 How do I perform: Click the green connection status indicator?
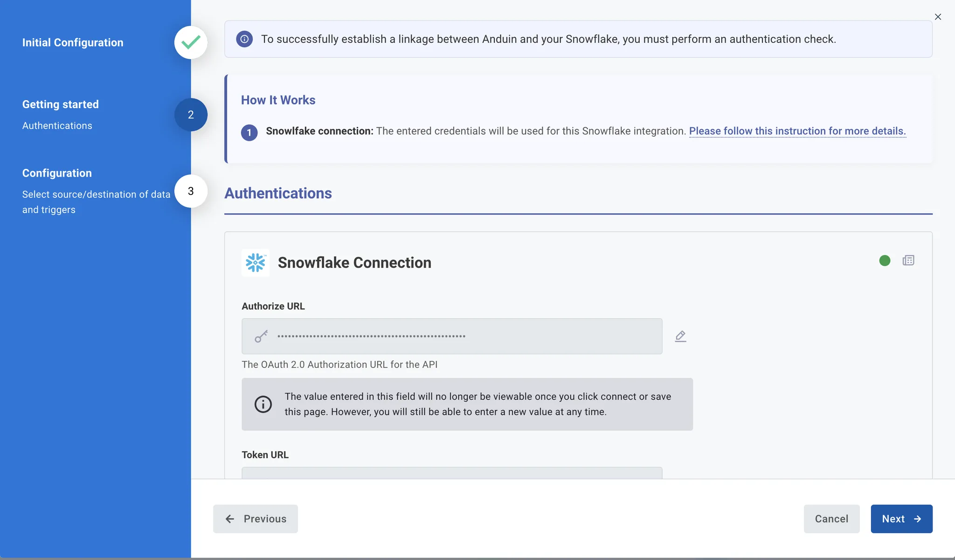885,261
